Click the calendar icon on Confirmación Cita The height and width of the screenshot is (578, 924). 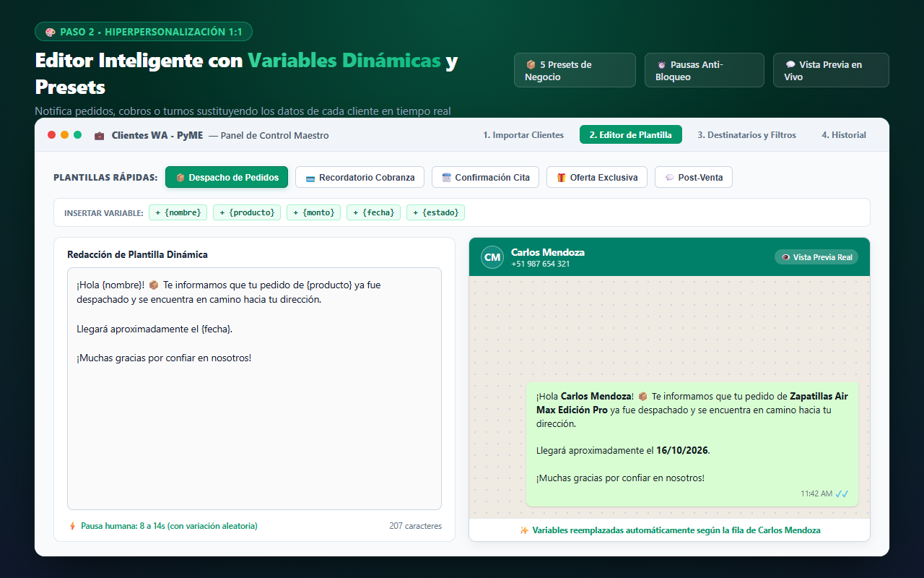[447, 178]
